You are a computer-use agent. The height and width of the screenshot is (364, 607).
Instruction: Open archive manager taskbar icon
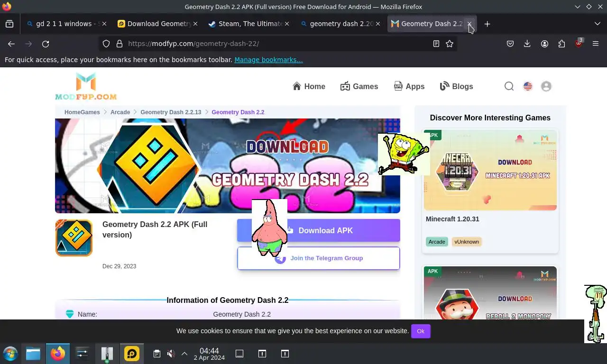pyautogui.click(x=107, y=354)
